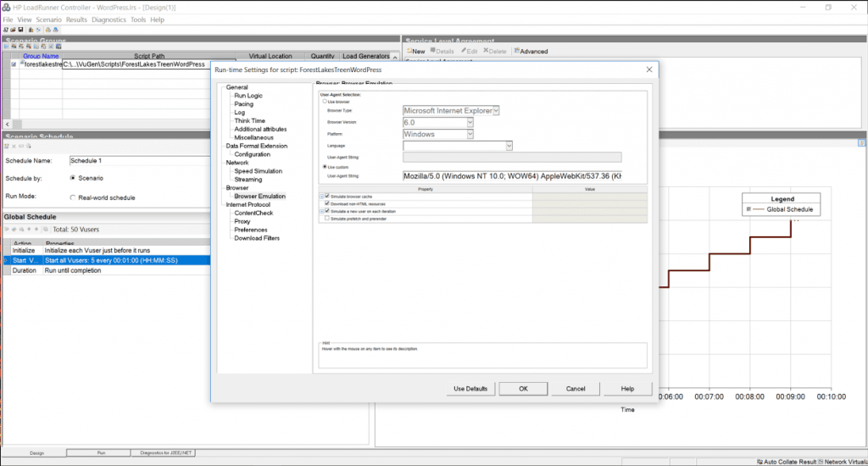This screenshot has height=466, width=868.
Task: Toggle the forestlakestre group checkbox
Action: pos(14,64)
